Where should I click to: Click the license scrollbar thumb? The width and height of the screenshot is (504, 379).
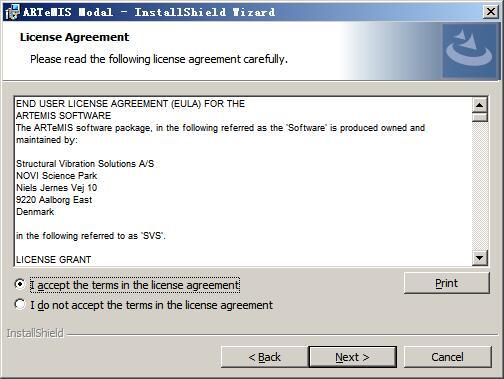(480, 117)
